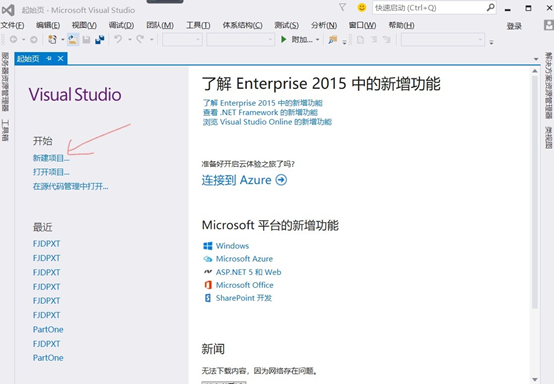This screenshot has width=554, height=384.
Task: Open the 视图(V) menu
Action: [x=84, y=25]
